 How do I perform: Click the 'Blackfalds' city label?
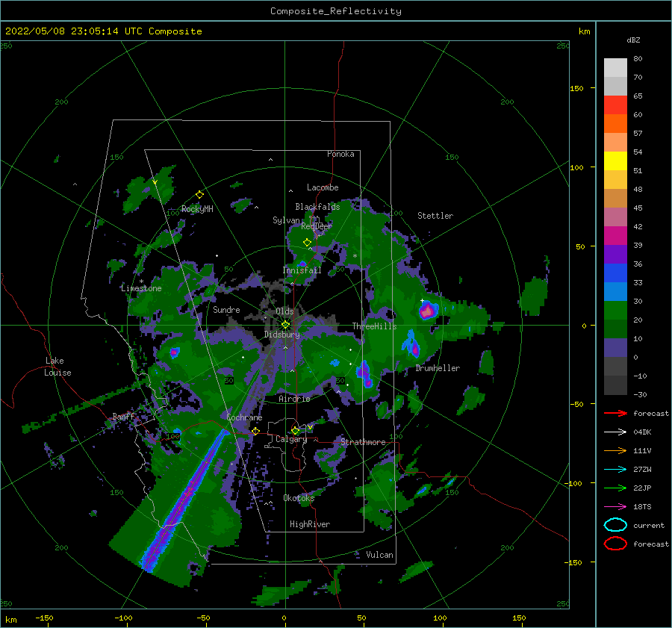coord(317,207)
